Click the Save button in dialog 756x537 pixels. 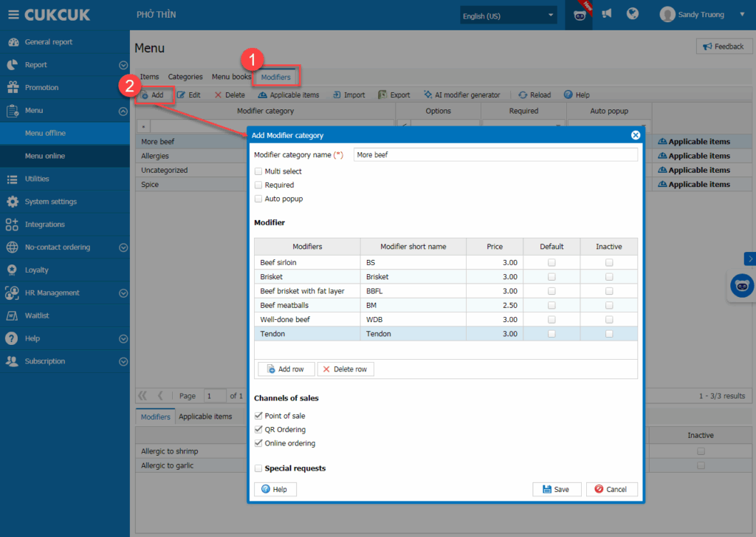(x=555, y=489)
